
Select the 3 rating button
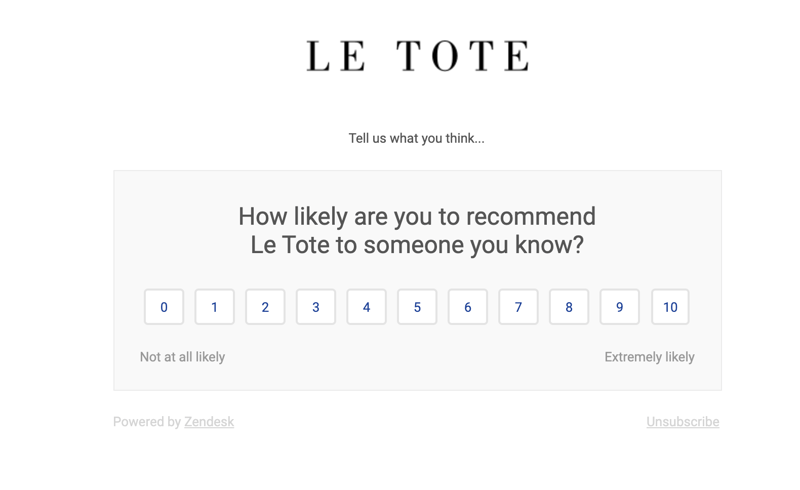(x=316, y=307)
